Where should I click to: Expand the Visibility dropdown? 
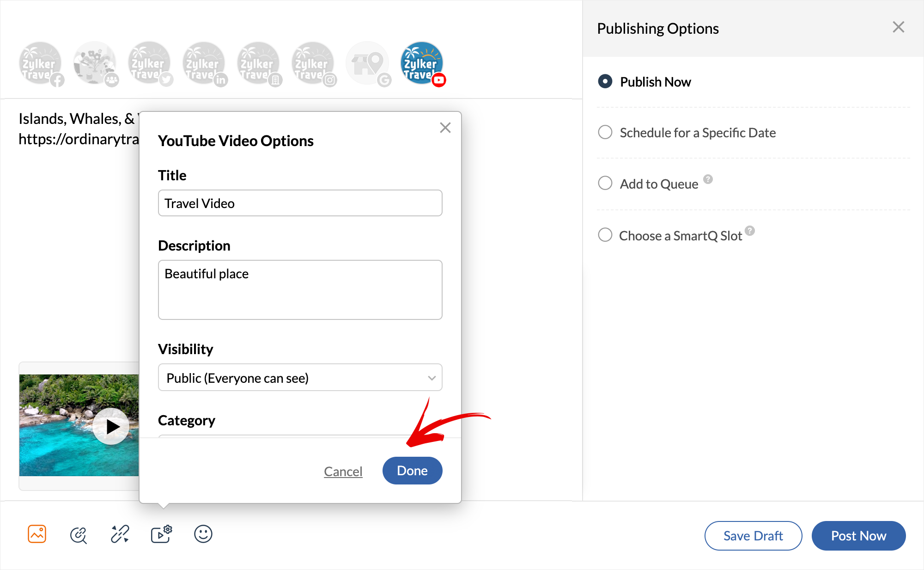[x=300, y=378]
